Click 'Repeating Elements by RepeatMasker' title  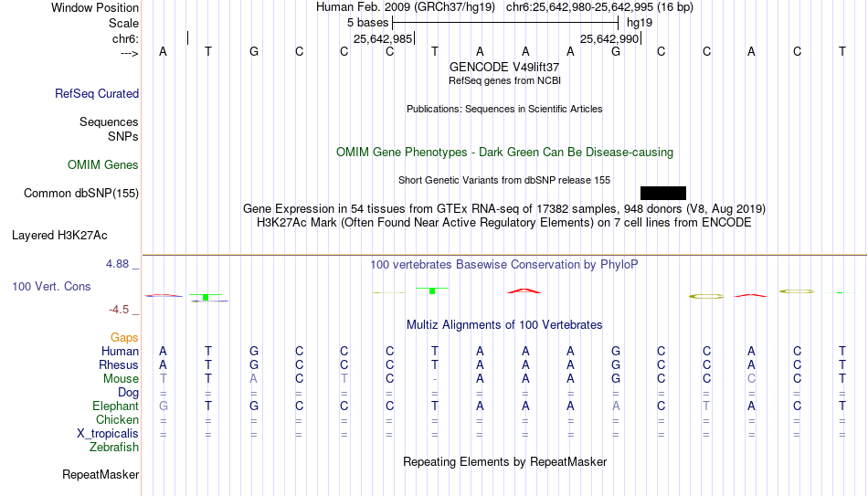(505, 461)
